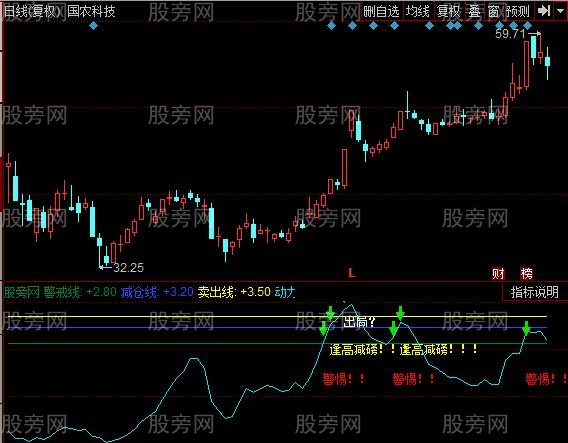Click the 32.25 low price marker
Screen dimensions: 568x443
click(128, 268)
